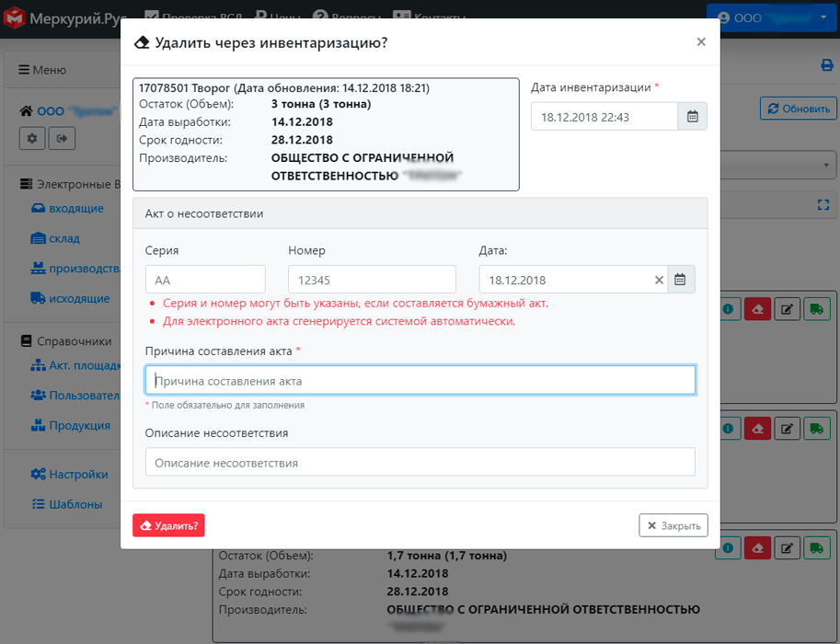Open the user account dropdown at top right
840x644 pixels.
point(772,17)
